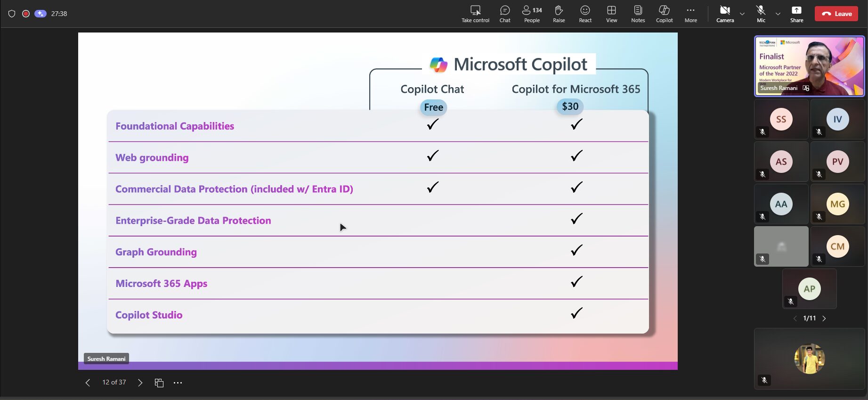Image resolution: width=868 pixels, height=400 pixels.
Task: Go to next slide
Action: point(140,383)
